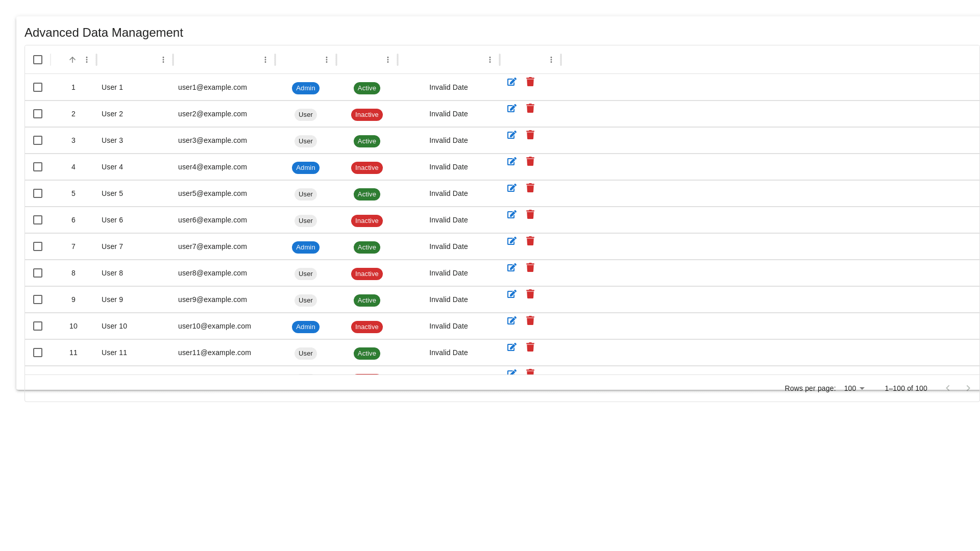Open three-dot menu of the date column

490,60
